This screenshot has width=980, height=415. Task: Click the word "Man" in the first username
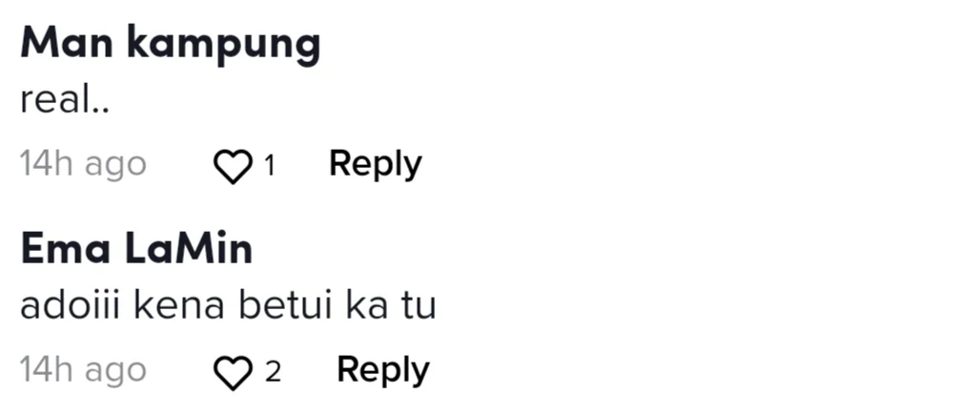pos(68,45)
